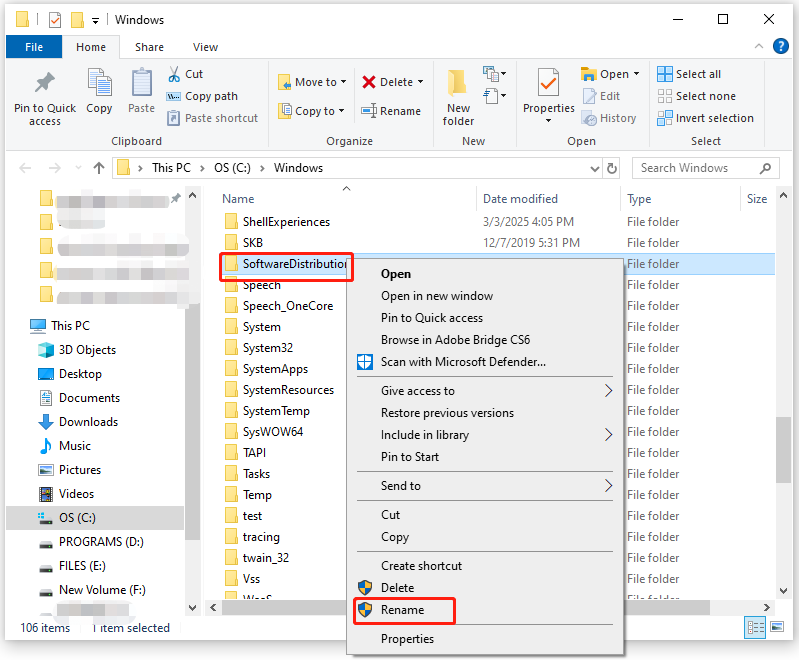The width and height of the screenshot is (799, 660).
Task: Open the address bar history dropdown
Action: 594,169
